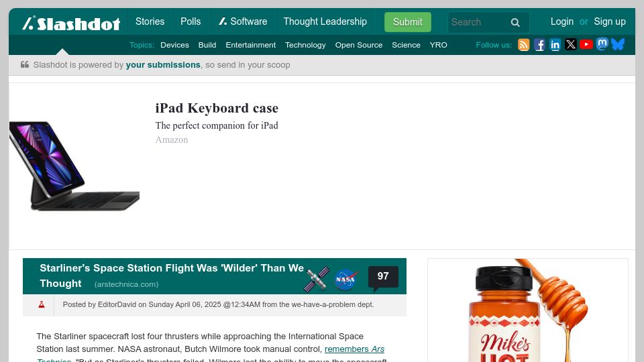The width and height of the screenshot is (644, 362).
Task: Click the Mike's Hot Honey ad image
Action: pos(528,310)
